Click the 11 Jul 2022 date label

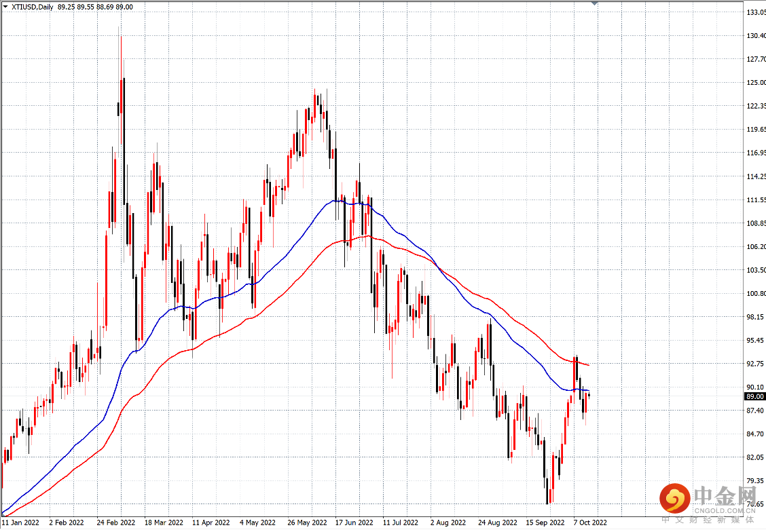401,522
